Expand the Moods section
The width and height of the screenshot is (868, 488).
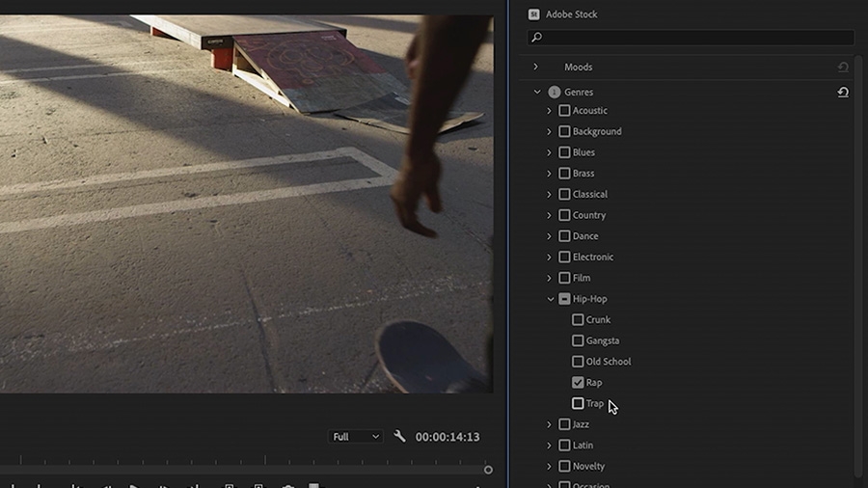point(535,67)
